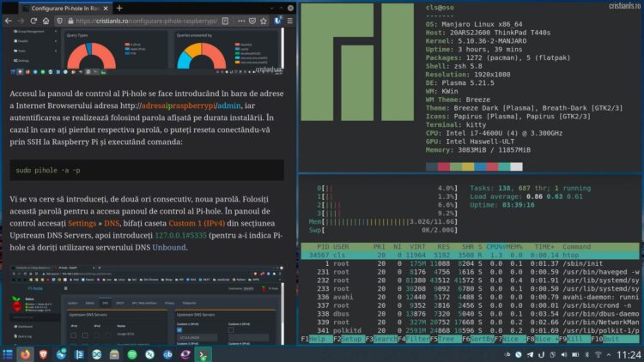Screen dimensions: 644x362
Task: Select the haveged process row
Action: [470, 272]
